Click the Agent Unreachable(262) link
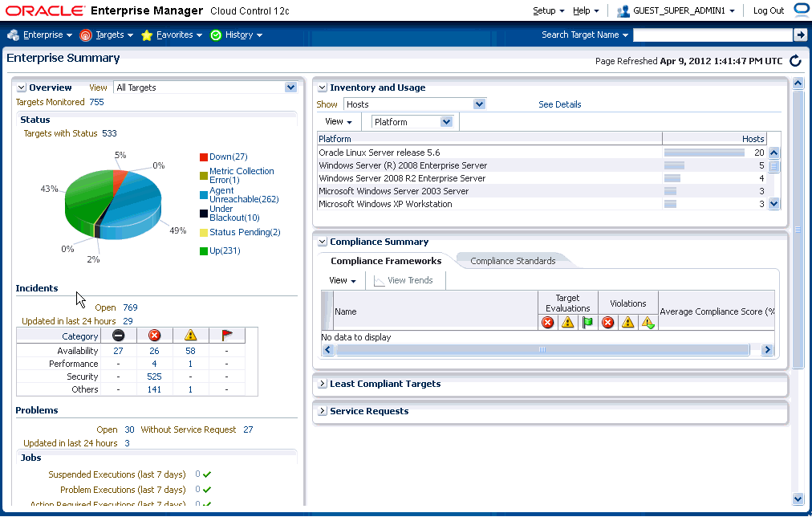Image resolution: width=812 pixels, height=517 pixels. [244, 195]
